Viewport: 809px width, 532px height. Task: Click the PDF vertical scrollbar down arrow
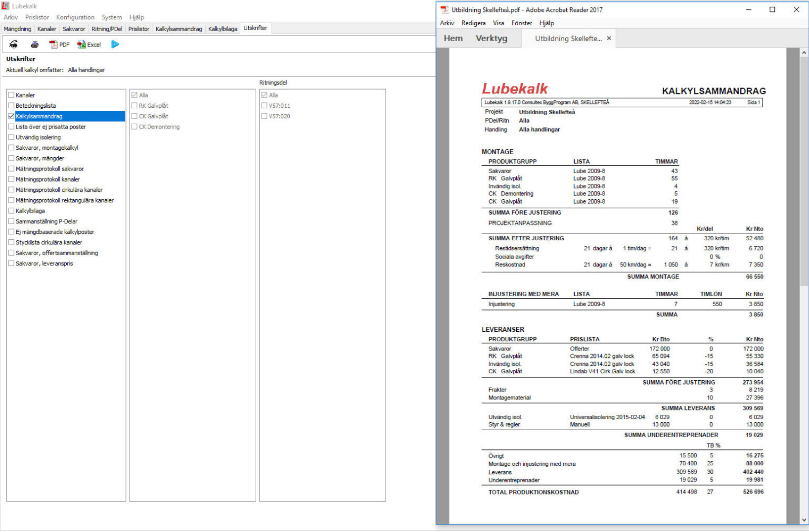click(804, 520)
